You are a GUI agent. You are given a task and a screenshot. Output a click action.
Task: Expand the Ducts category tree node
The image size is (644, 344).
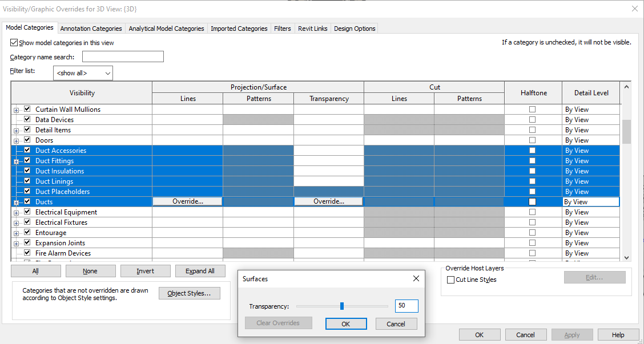coord(16,201)
